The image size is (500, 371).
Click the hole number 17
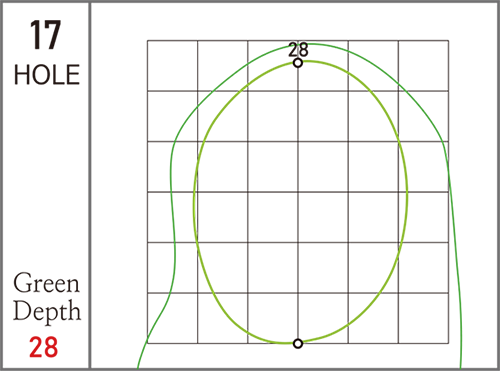click(45, 34)
